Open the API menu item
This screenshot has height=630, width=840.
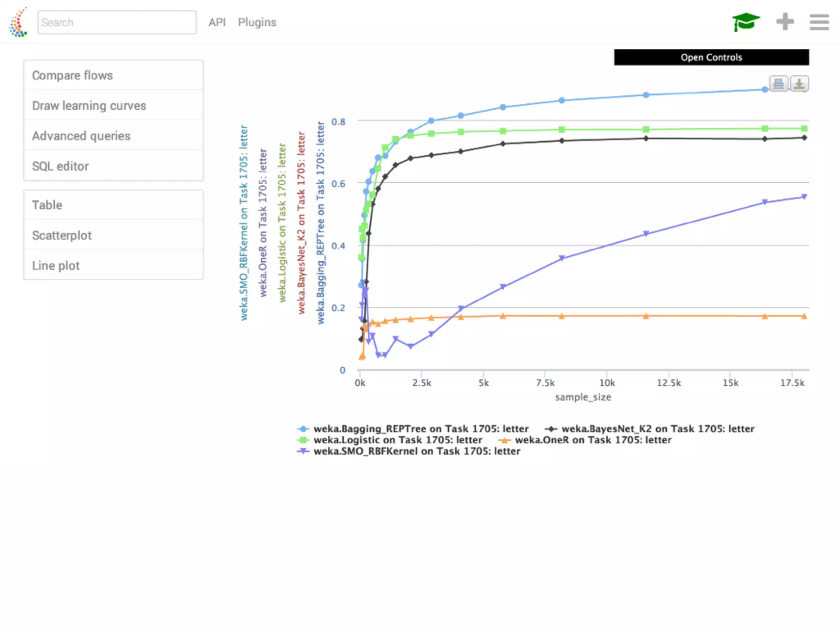click(217, 23)
